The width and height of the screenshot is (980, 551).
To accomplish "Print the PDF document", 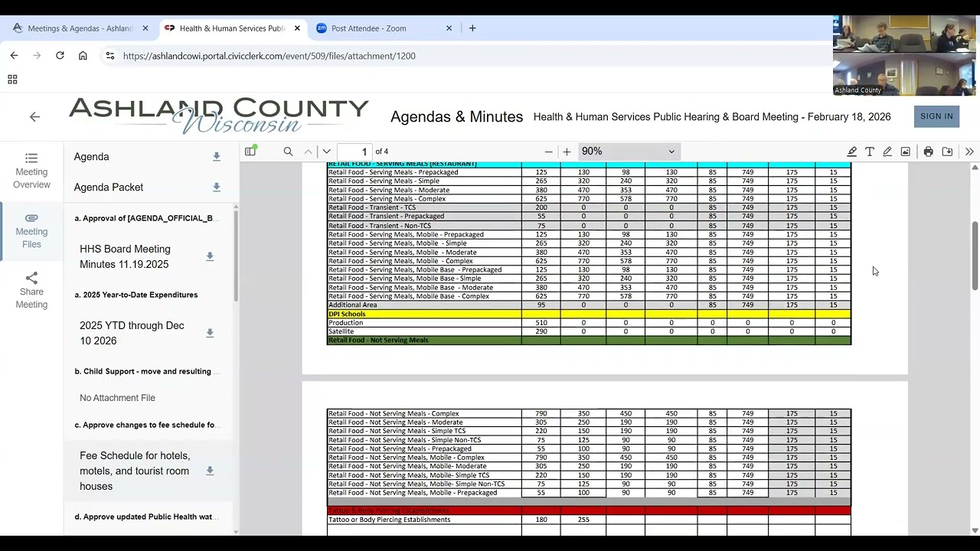I will (928, 152).
